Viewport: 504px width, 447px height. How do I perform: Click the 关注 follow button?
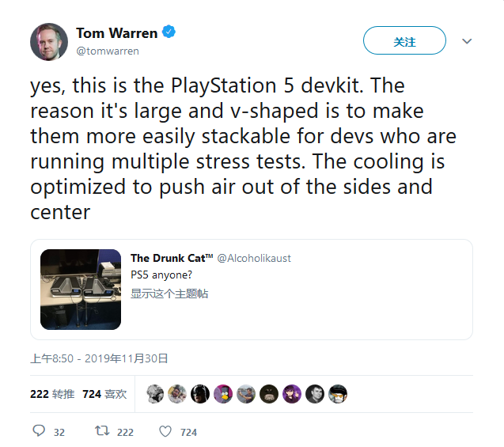click(x=404, y=40)
